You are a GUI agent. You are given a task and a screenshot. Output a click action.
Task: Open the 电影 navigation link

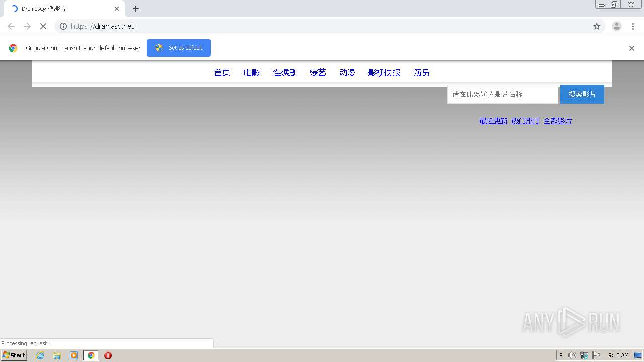[x=252, y=73]
